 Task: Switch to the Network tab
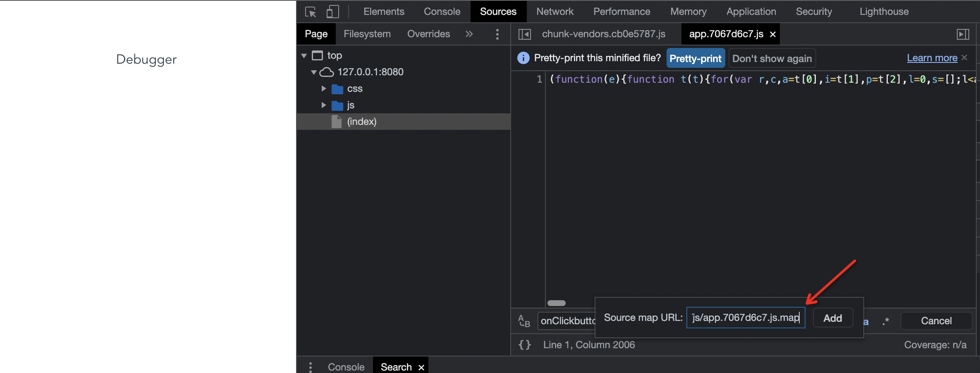555,12
